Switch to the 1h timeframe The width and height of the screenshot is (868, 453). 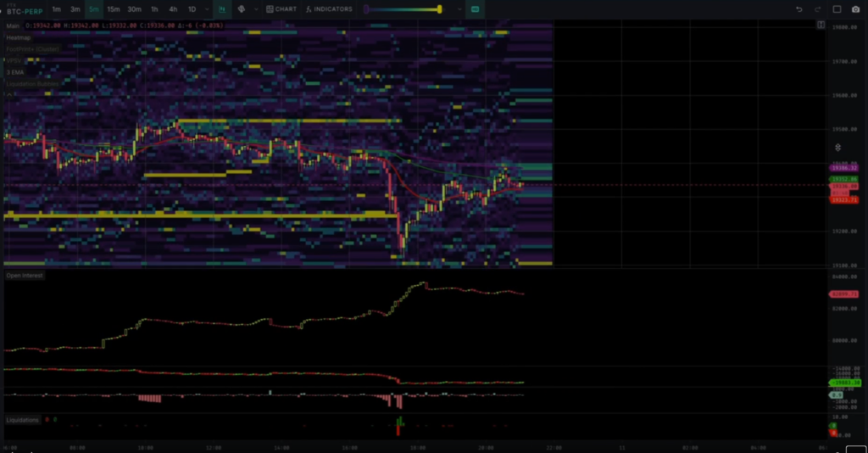coord(154,9)
